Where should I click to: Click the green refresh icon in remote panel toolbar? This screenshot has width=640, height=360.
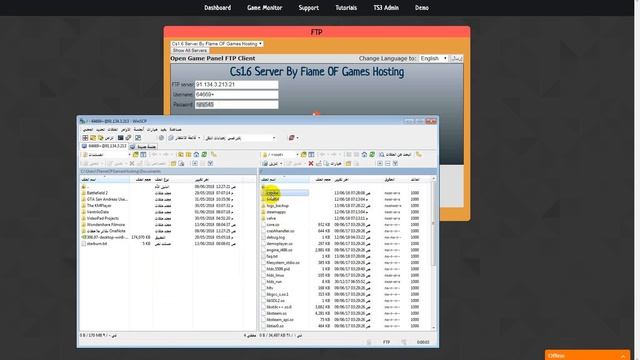(372, 155)
